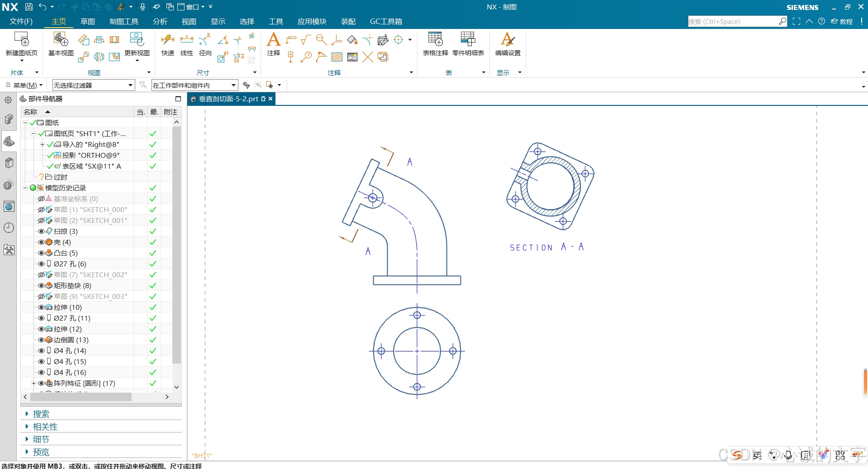This screenshot has width=868, height=469.
Task: Select the Rapid dimension (快速) tool
Action: click(168, 40)
